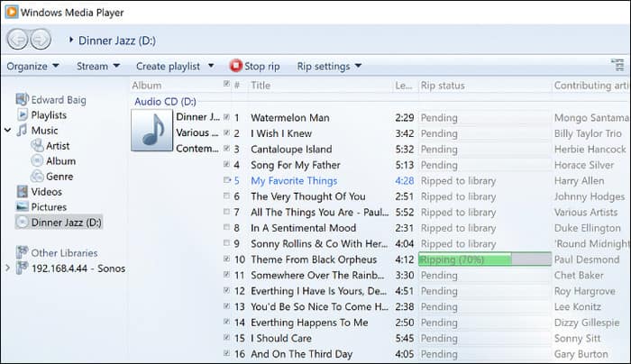Screen dimensions: 631x364
Task: Click the Contributing artist column header
Action: pyautogui.click(x=590, y=86)
